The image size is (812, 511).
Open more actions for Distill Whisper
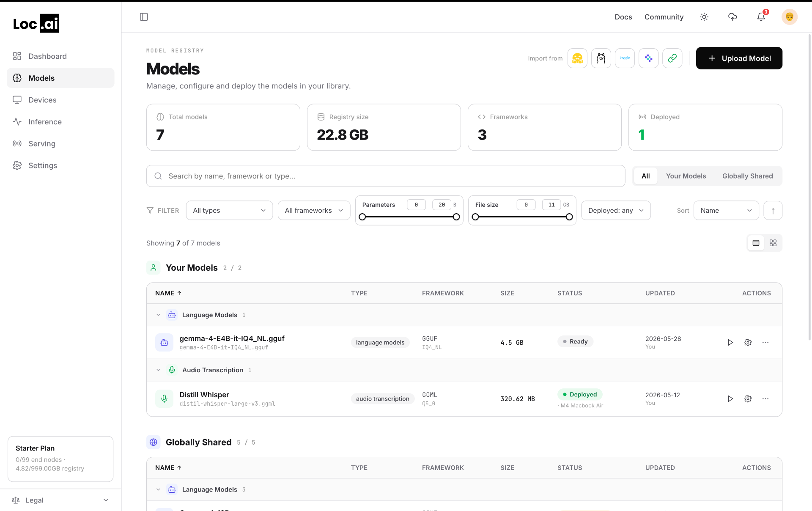765,399
